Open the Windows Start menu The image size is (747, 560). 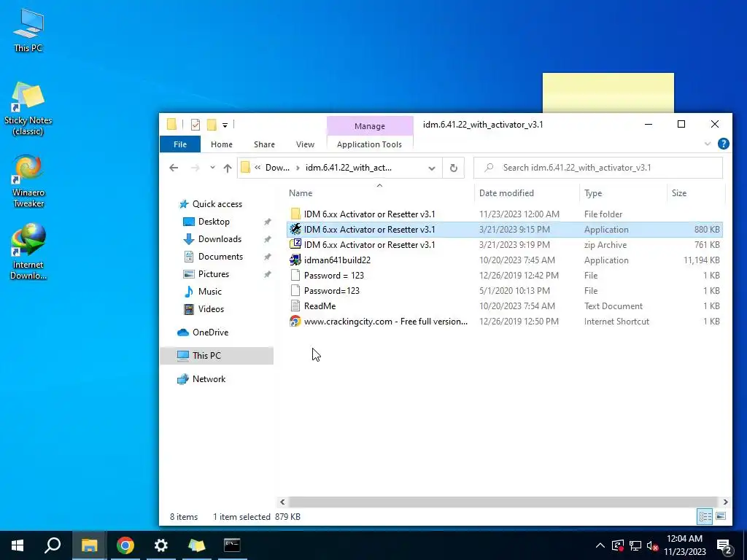[x=18, y=545]
